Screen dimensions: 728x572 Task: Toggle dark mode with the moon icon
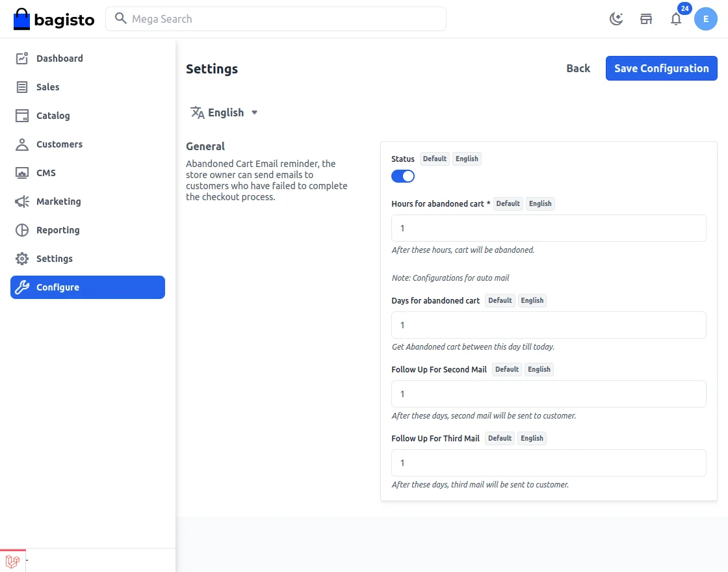[616, 19]
